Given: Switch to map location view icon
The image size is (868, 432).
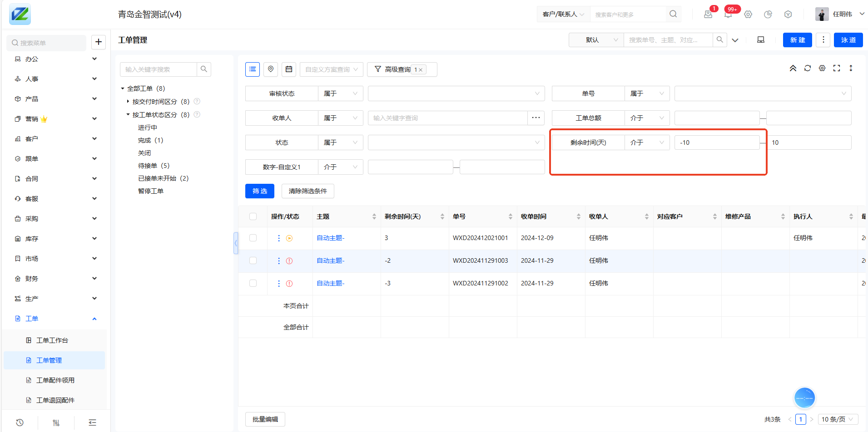Looking at the screenshot, I should 271,69.
